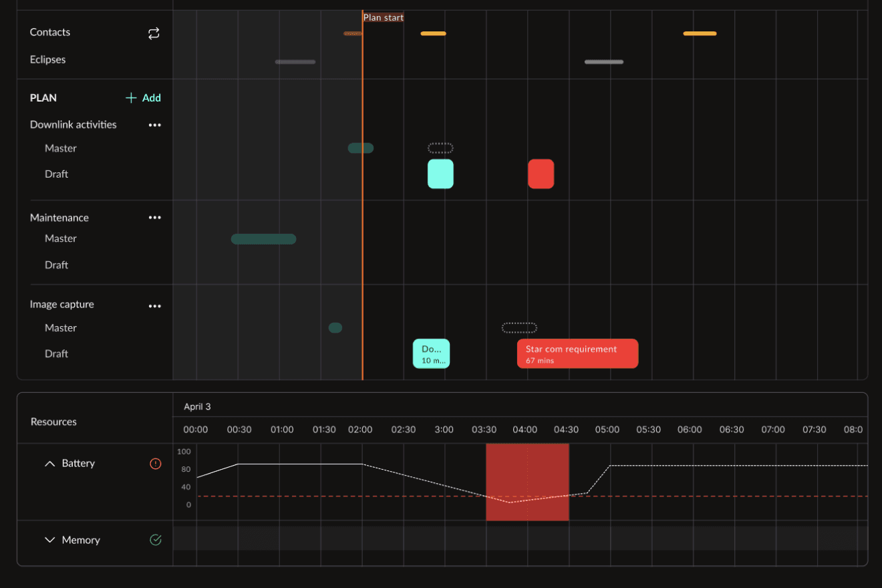Viewport: 882px width, 588px height.
Task: Click the dark green Maintenance Master bar
Action: 263,239
